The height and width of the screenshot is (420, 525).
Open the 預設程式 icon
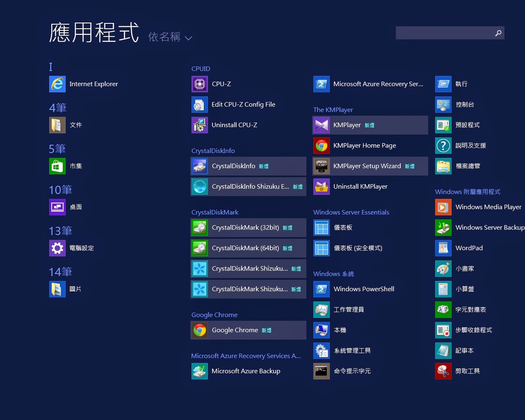443,125
